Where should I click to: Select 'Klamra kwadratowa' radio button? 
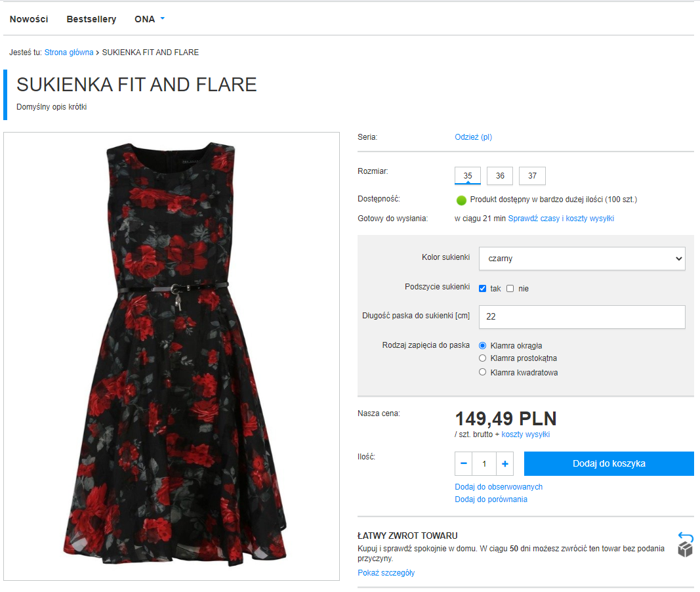click(x=483, y=372)
